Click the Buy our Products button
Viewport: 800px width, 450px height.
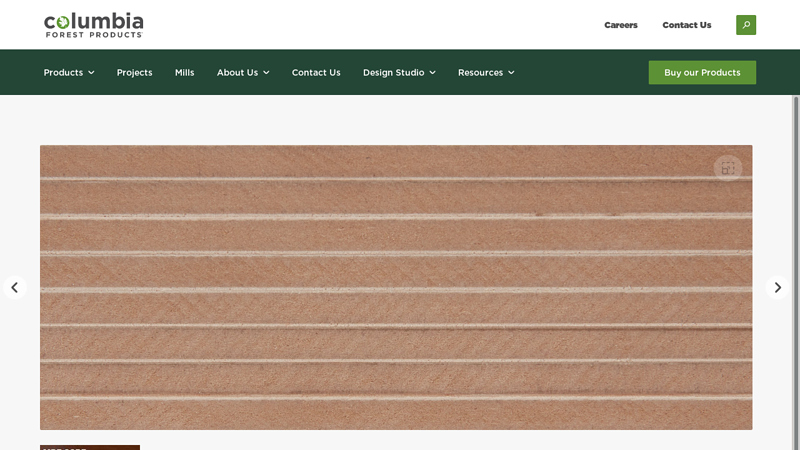click(x=702, y=72)
